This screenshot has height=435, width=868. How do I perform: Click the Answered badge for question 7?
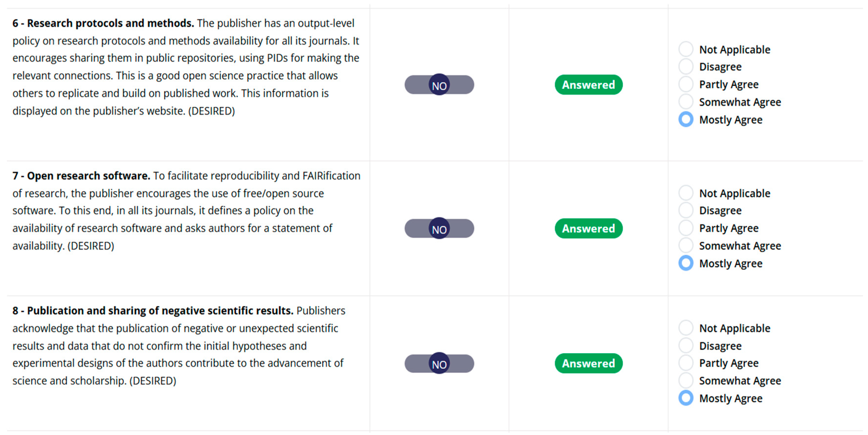coord(588,229)
